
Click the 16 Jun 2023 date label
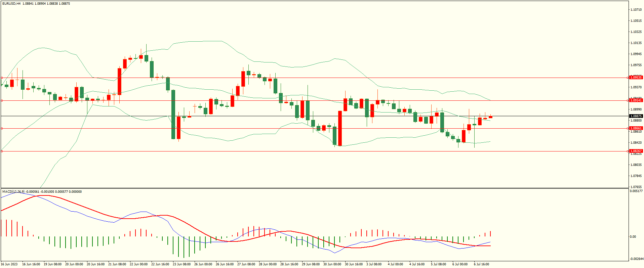[9, 264]
